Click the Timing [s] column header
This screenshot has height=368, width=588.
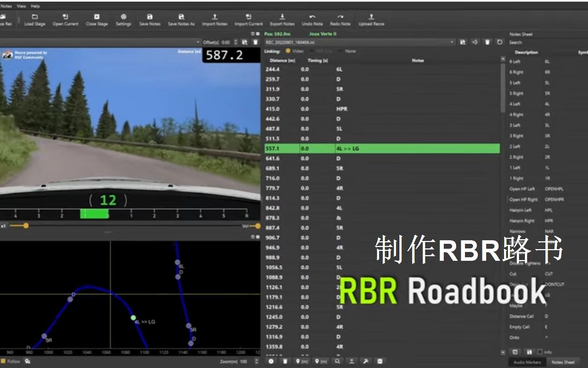(318, 61)
